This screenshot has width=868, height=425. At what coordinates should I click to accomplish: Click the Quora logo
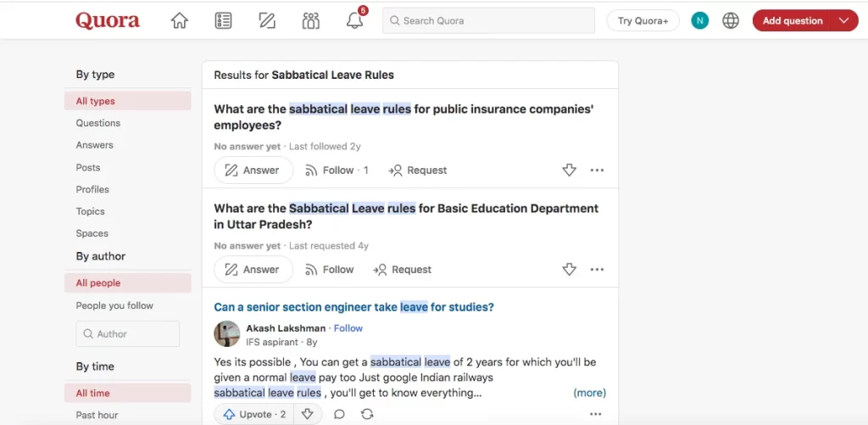[108, 21]
